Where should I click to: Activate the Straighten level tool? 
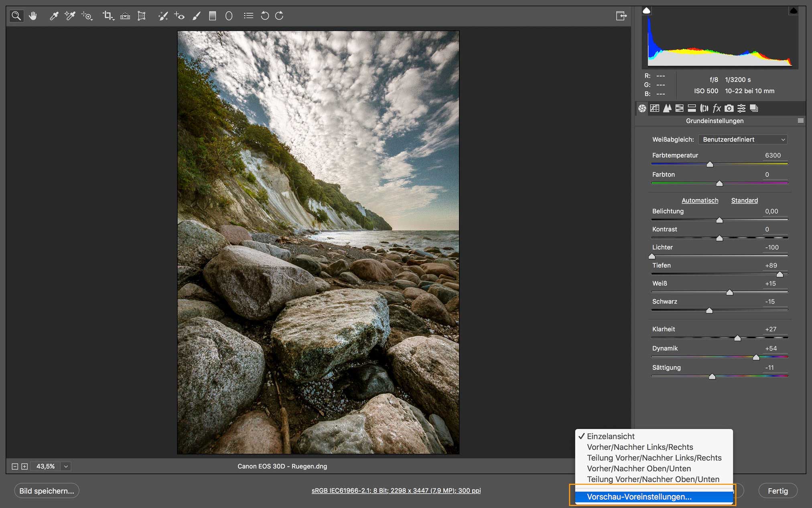[125, 16]
